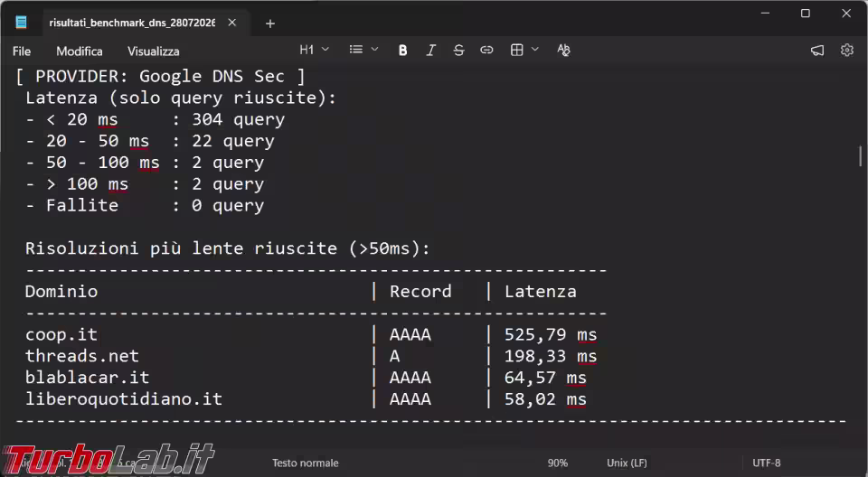
Task: Click the vertical scrollbar thumb
Action: coord(860,156)
